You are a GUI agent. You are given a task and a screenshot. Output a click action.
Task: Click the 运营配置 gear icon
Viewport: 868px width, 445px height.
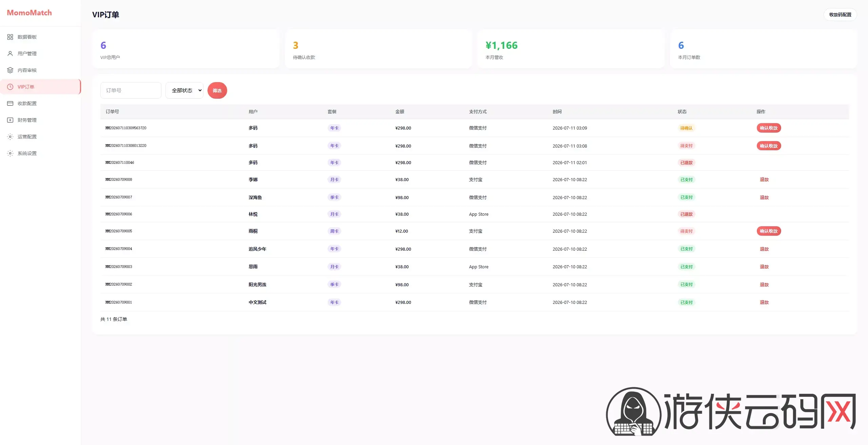click(10, 137)
